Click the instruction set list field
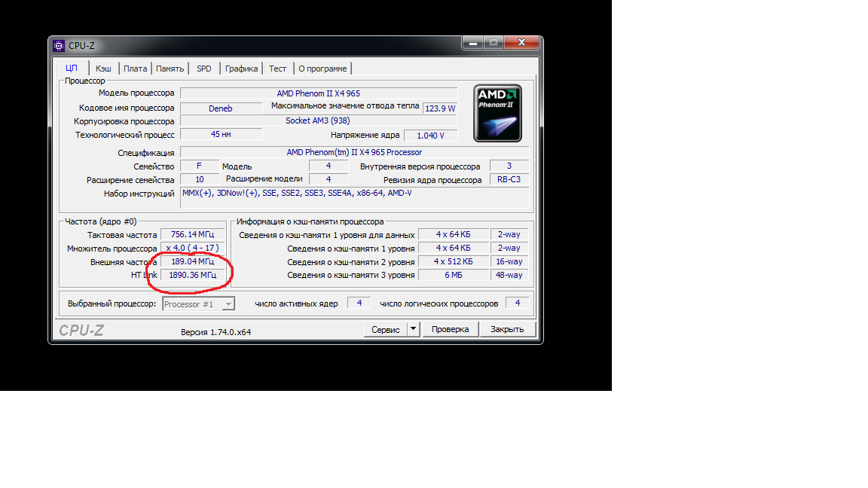Image resolution: width=868 pixels, height=488 pixels. [x=354, y=197]
